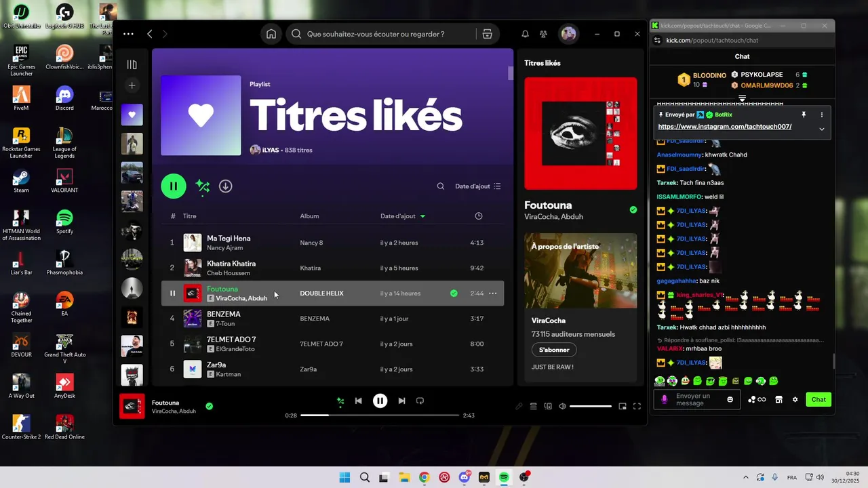Sort by duration clock column header
868x488 pixels.
(479, 216)
